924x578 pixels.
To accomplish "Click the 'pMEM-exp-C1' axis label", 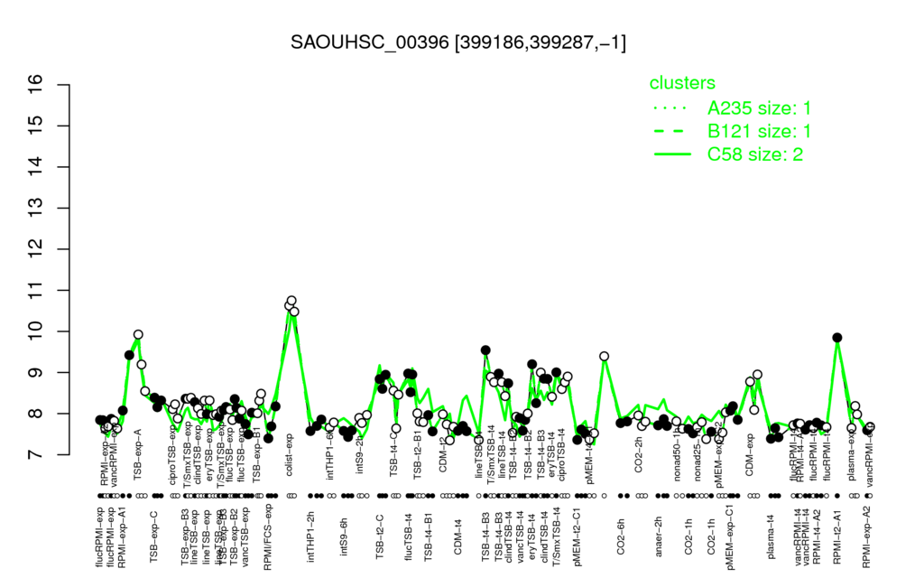I will [731, 536].
